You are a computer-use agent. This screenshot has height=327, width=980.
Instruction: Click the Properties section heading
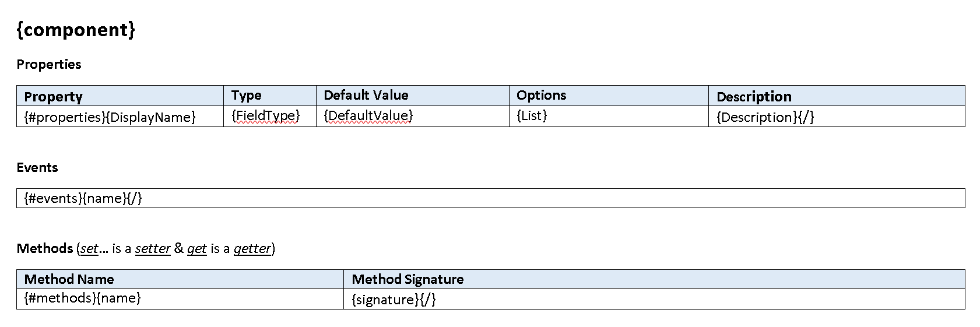(49, 64)
